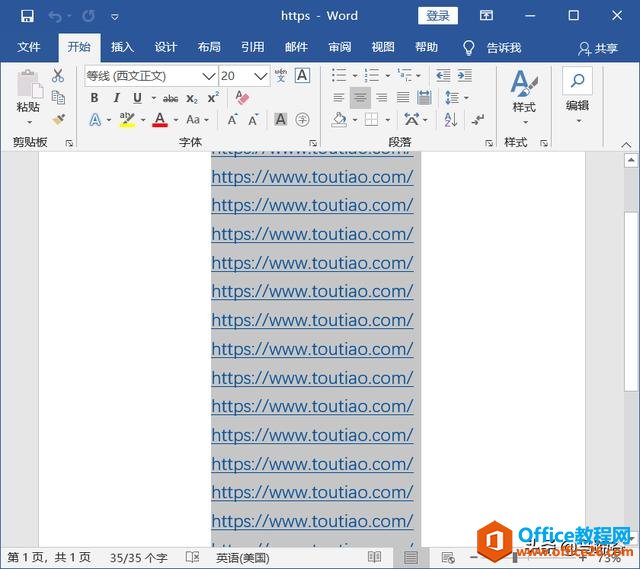Open font color dropdown arrow
Screen dimensions: 640x569
(x=176, y=120)
